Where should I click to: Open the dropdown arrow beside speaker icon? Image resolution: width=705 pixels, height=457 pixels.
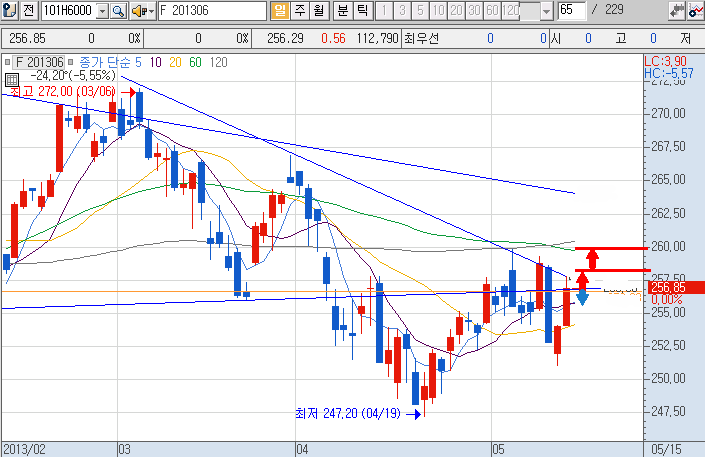tap(151, 11)
